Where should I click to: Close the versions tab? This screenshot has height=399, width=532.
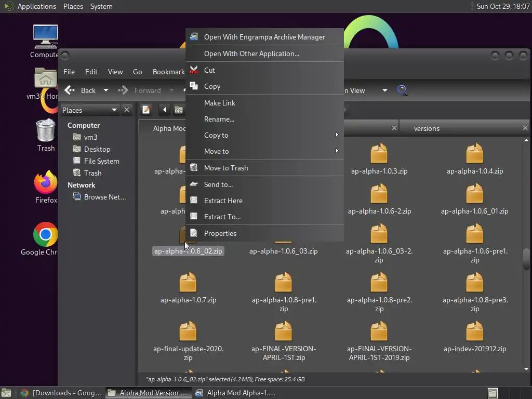click(x=525, y=128)
